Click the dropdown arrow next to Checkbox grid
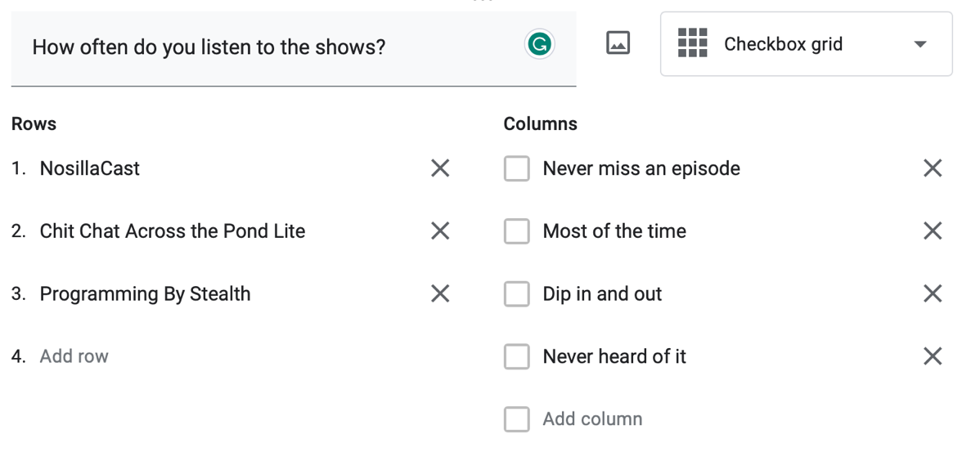Viewport: 980px width, 456px height. coord(920,44)
